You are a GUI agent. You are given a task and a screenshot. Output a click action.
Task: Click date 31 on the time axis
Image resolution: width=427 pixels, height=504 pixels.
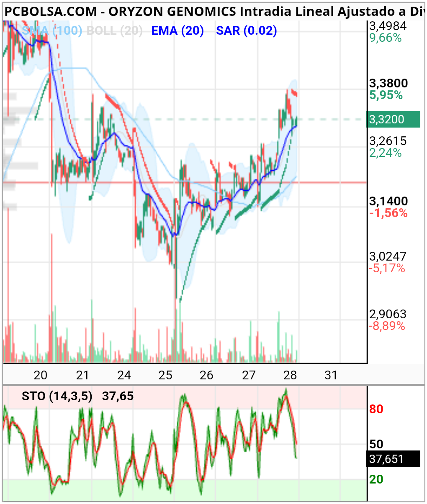pyautogui.click(x=331, y=375)
